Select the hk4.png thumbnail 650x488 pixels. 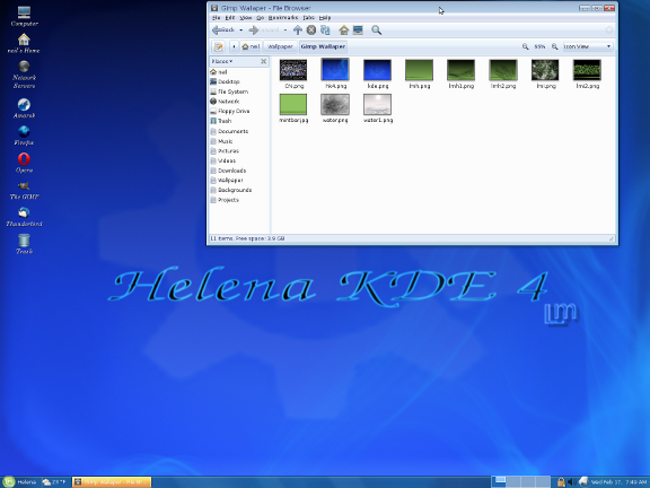(x=335, y=70)
